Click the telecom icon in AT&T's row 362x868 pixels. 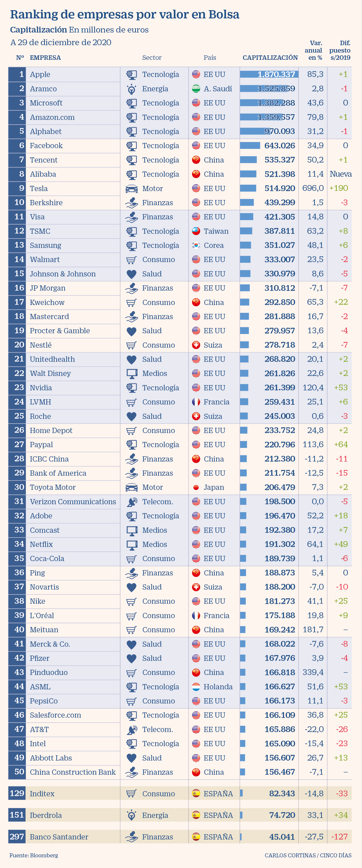132,730
